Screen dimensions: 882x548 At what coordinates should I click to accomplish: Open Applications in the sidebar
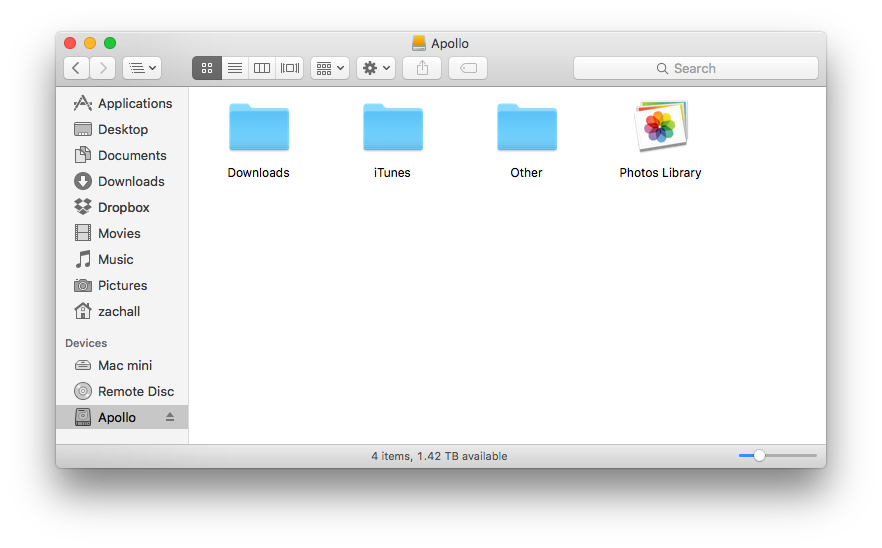coord(134,103)
